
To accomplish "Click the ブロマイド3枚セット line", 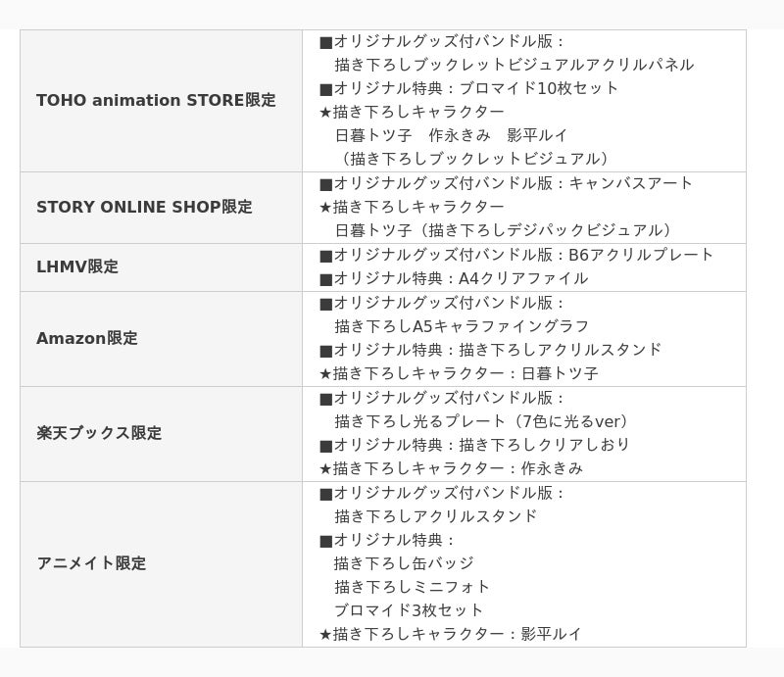I will (x=409, y=610).
